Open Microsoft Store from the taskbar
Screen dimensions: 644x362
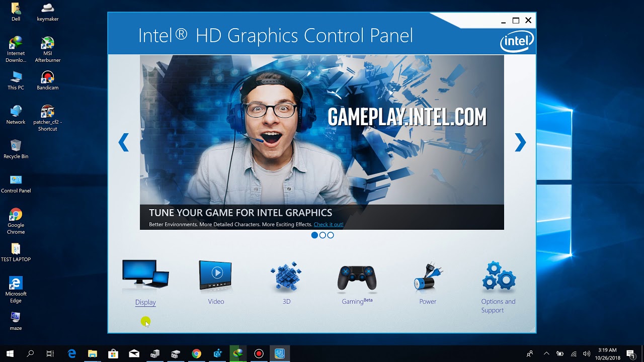pos(113,354)
